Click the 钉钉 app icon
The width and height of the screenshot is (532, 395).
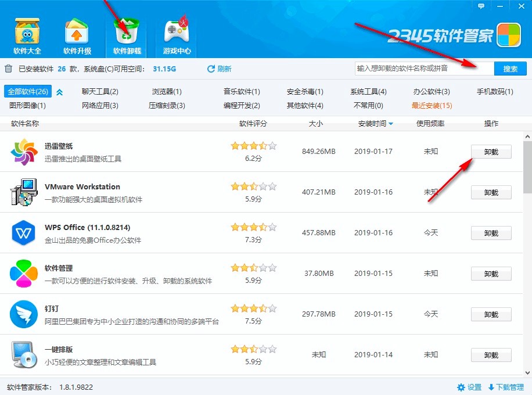tap(24, 315)
